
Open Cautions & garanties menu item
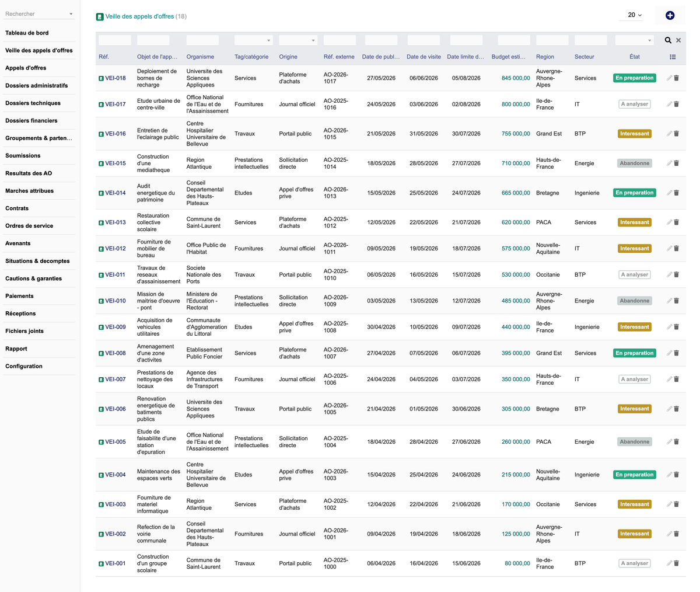(33, 278)
